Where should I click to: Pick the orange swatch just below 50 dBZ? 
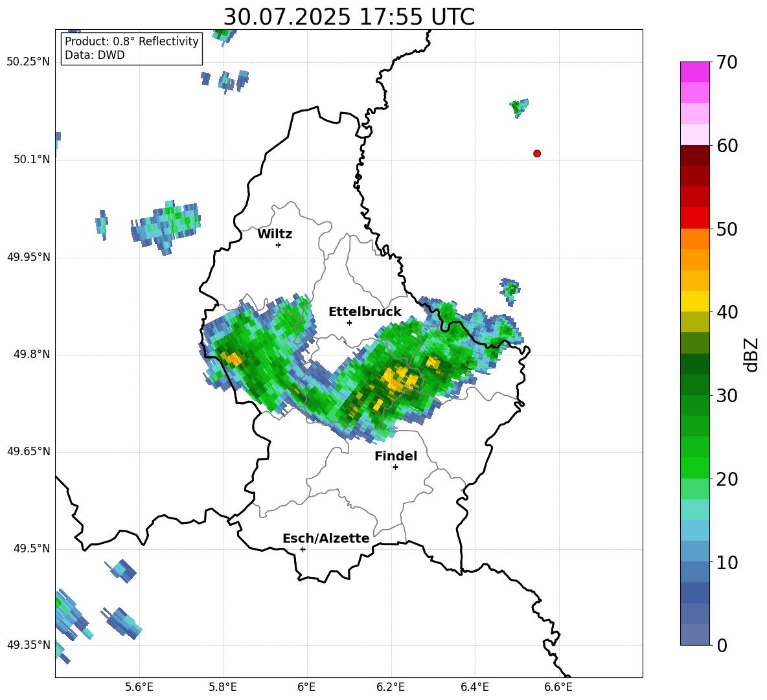(694, 238)
